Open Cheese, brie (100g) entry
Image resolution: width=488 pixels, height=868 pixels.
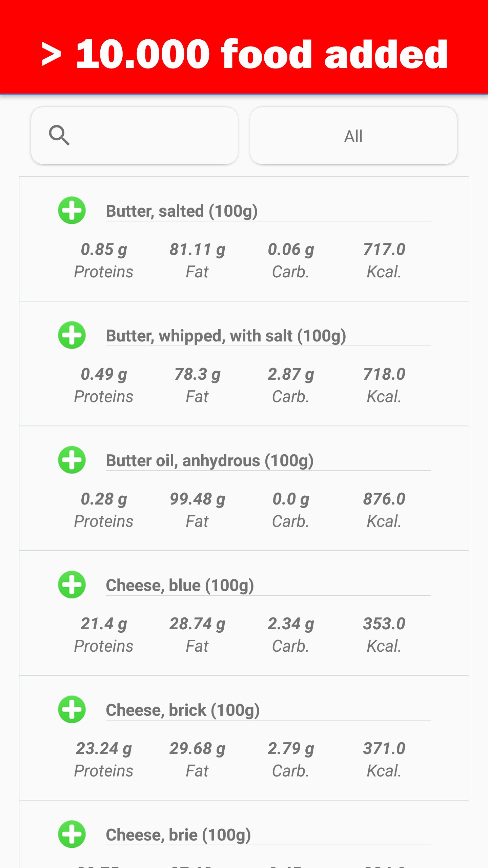coord(178,835)
